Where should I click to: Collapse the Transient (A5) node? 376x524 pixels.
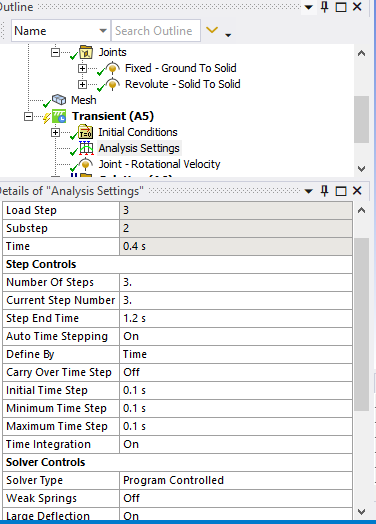click(29, 117)
